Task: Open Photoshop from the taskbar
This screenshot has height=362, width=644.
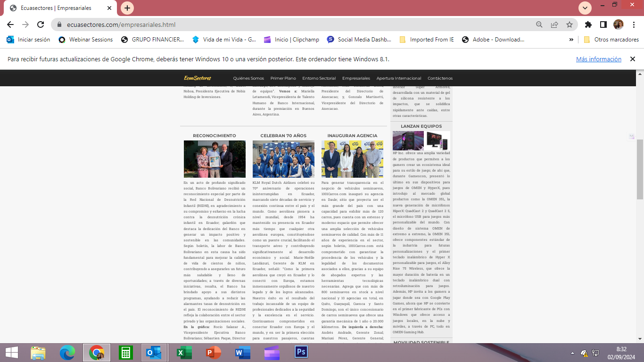Action: pos(301,353)
